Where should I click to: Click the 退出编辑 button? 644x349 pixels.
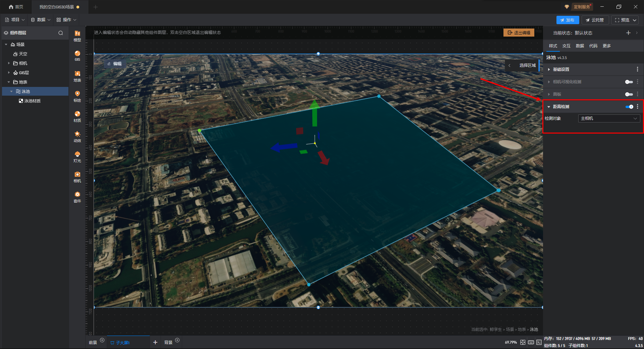pos(519,33)
